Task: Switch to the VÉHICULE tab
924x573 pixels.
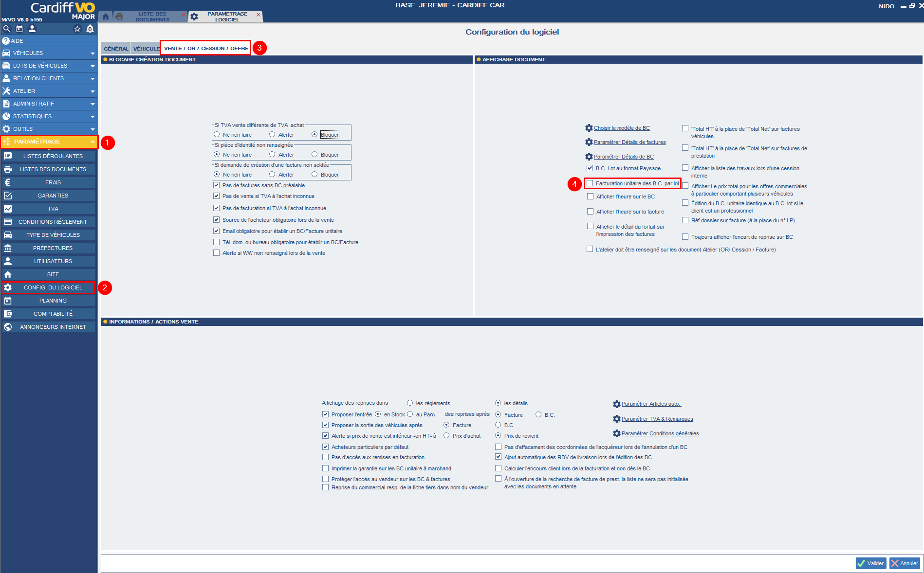Action: (x=146, y=49)
